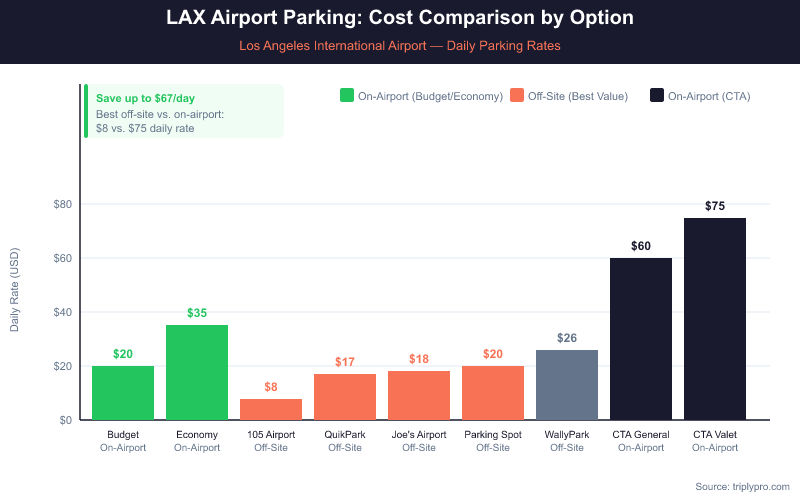Click the "Save up to $67/day" callout

pos(185,111)
